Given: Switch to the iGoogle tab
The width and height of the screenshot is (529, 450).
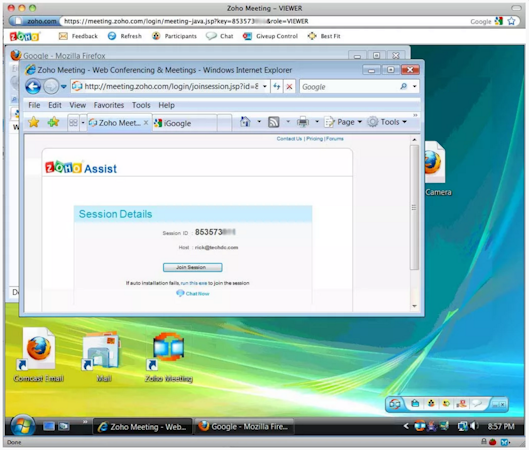Looking at the screenshot, I should point(184,123).
